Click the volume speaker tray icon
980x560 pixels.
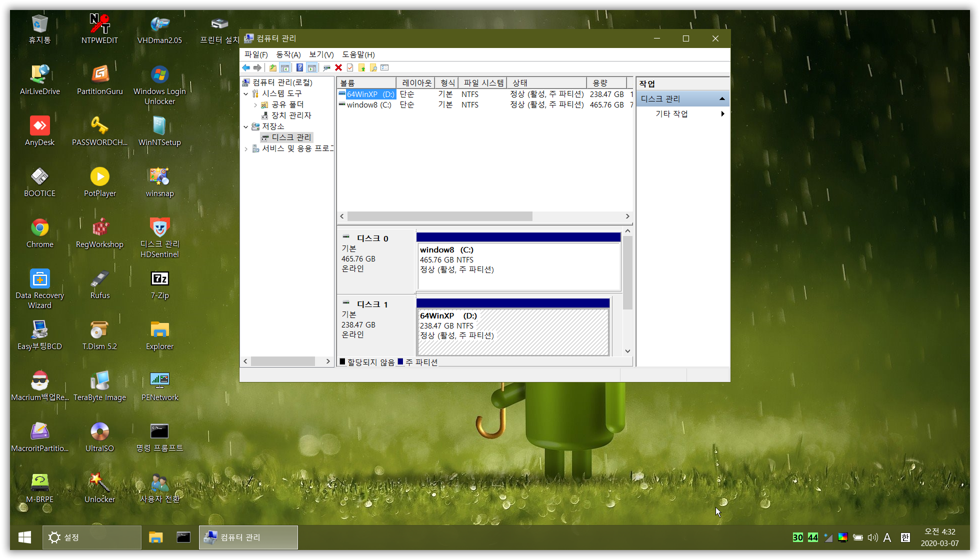point(872,537)
